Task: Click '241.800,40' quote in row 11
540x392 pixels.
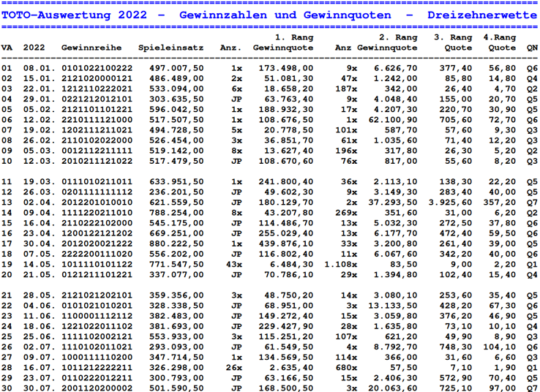Action: point(286,181)
